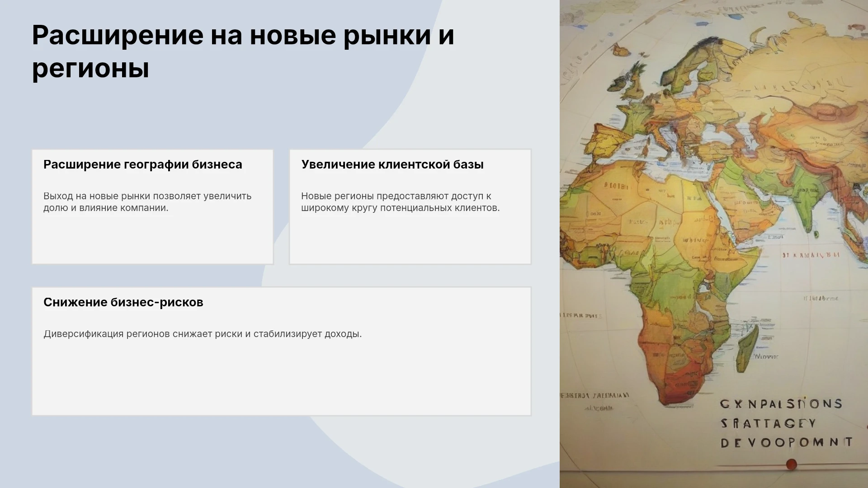Click the word 'регионы' in title
Image resolution: width=868 pixels, height=488 pixels.
(90, 69)
